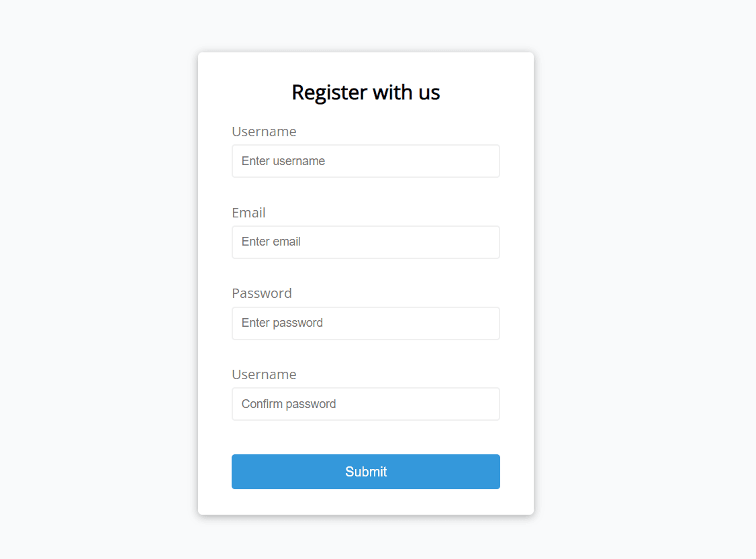The height and width of the screenshot is (559, 756).
Task: Click the placeholder text reading Enter email
Action: tap(271, 242)
